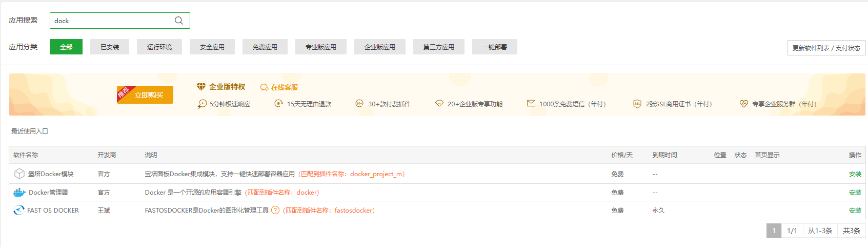This screenshot has height=247, width=868.
Task: Open the 在线客服 link
Action: [285, 87]
